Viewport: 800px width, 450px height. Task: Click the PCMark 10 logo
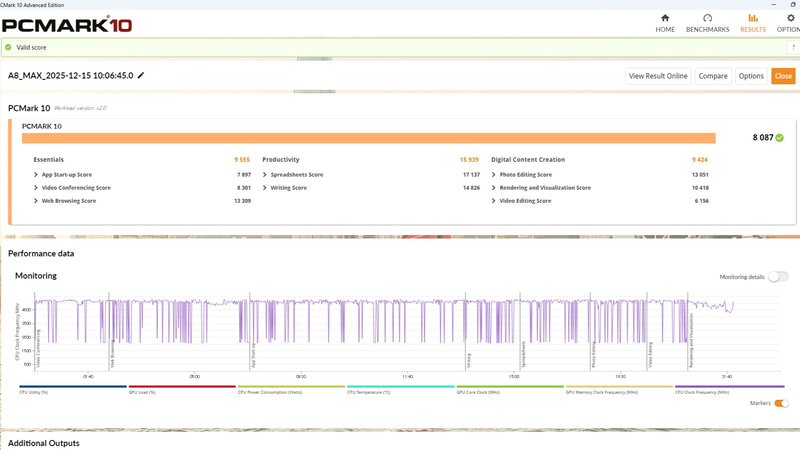tap(67, 24)
